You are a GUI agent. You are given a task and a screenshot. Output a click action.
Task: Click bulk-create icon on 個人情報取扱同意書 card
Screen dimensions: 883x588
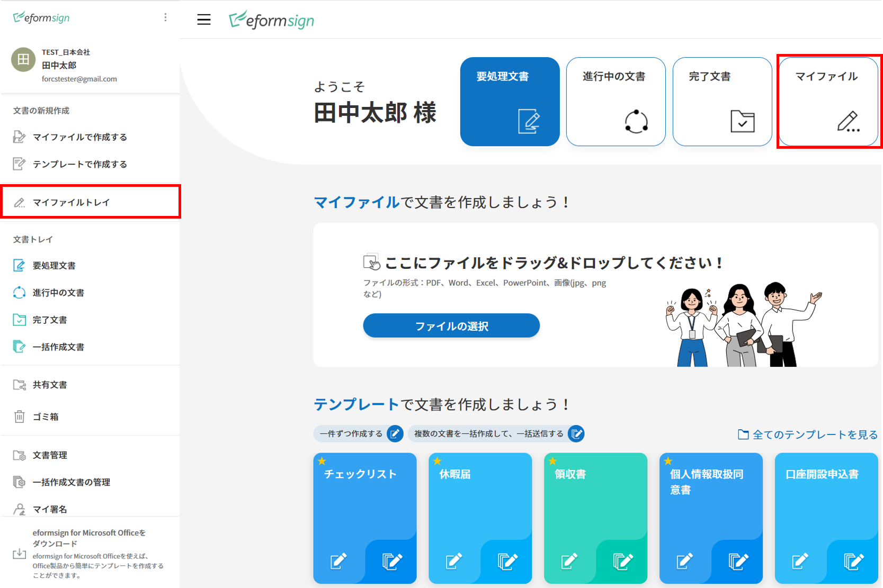[737, 561]
